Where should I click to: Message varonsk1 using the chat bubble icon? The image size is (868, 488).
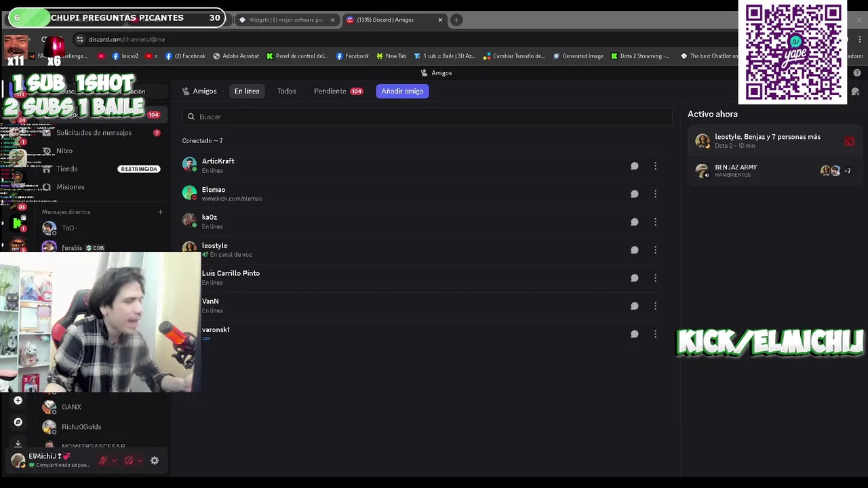[x=634, y=334]
